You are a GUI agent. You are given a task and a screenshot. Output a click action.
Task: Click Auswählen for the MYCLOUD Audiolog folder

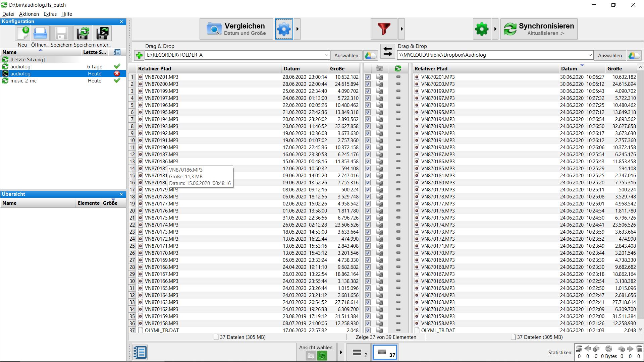(x=610, y=56)
